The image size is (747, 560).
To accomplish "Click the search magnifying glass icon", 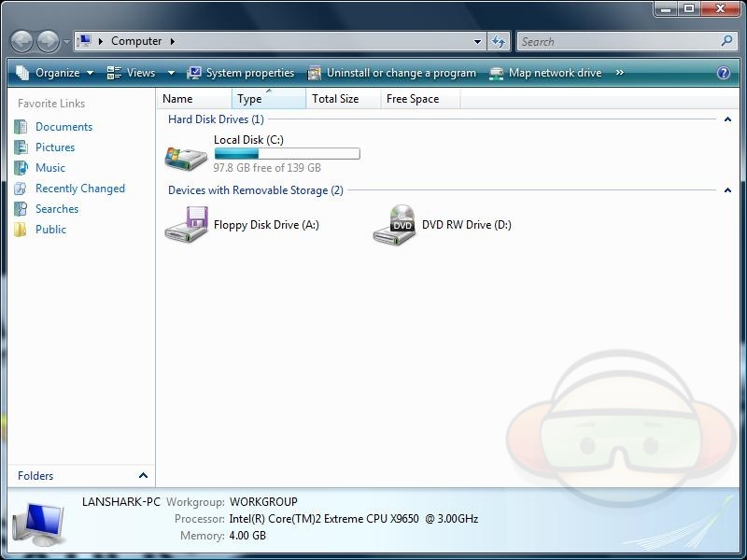I will (x=727, y=41).
